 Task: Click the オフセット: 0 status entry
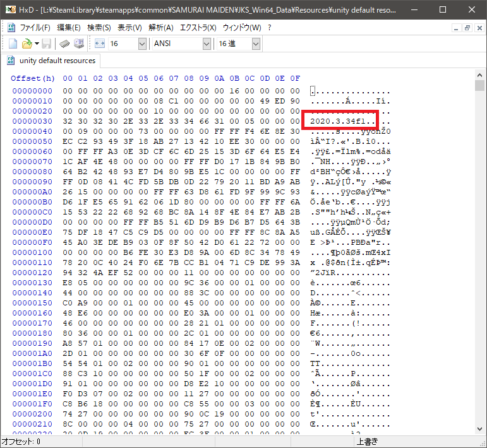click(21, 442)
